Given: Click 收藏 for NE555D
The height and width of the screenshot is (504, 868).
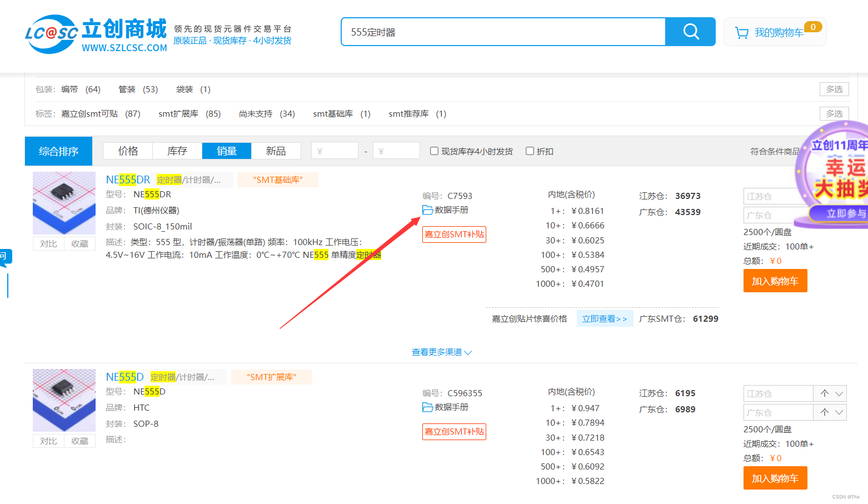Looking at the screenshot, I should click(79, 441).
